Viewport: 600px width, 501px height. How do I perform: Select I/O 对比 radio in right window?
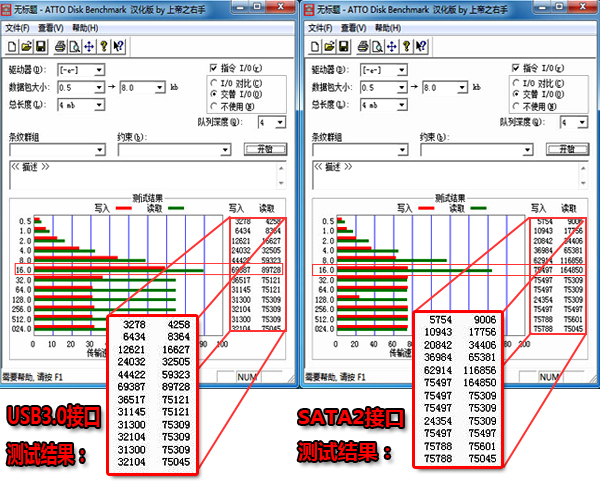(516, 83)
